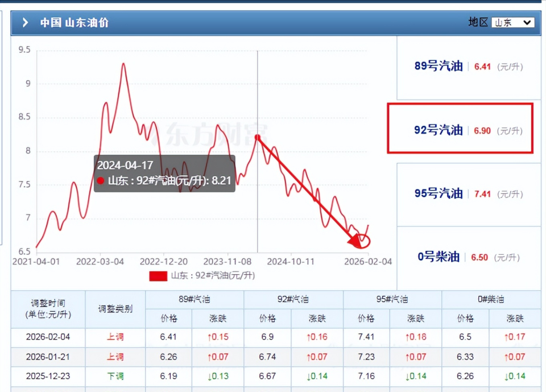Screen dimensions: 546x392
Task: Click the legend label 山东 : 92#汽油(元/升)
Action: pyautogui.click(x=213, y=275)
